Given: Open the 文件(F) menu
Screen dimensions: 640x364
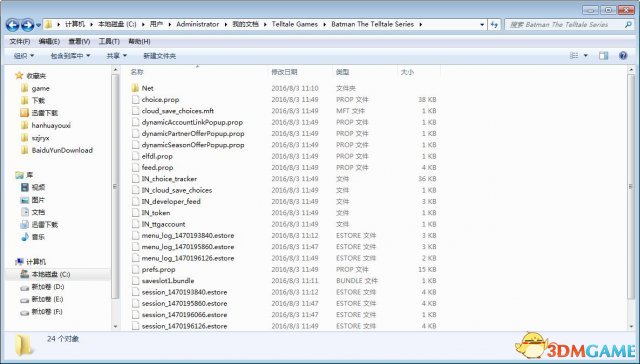Looking at the screenshot, I should click(x=20, y=41).
